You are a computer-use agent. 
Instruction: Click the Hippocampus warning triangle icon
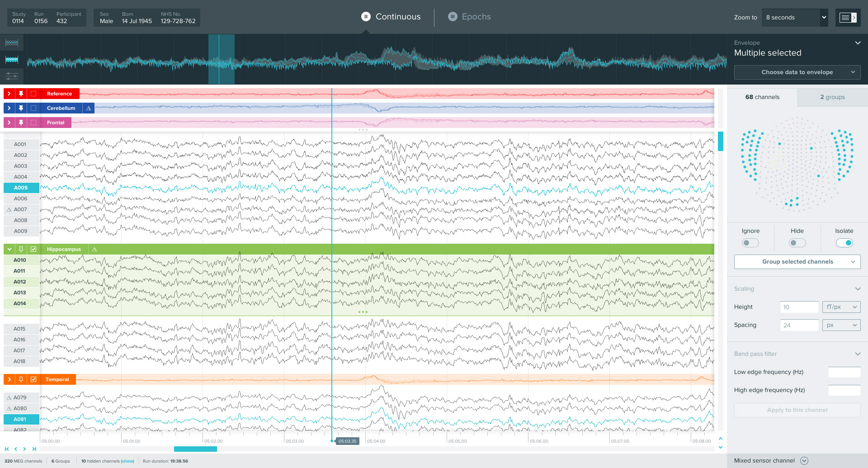point(94,249)
